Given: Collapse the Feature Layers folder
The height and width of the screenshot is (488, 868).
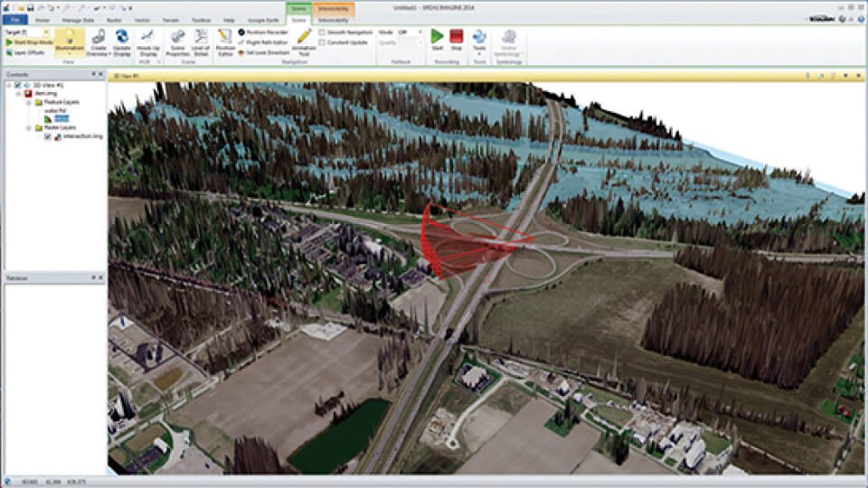Looking at the screenshot, I should 29,102.
